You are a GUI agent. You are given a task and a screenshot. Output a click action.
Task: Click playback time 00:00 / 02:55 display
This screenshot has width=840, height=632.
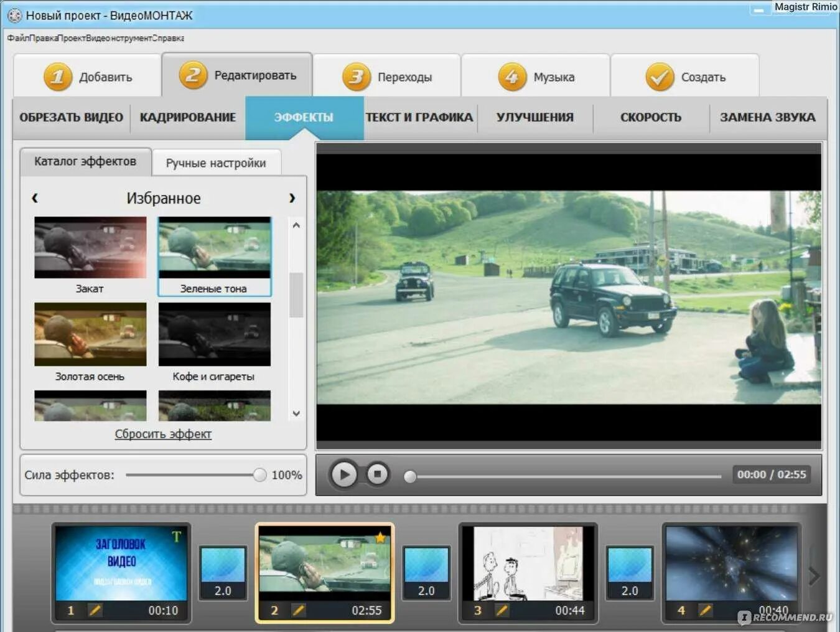click(x=772, y=474)
